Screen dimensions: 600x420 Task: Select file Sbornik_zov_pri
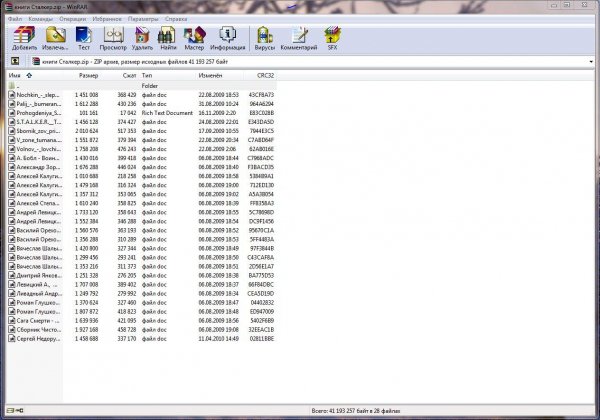point(38,131)
